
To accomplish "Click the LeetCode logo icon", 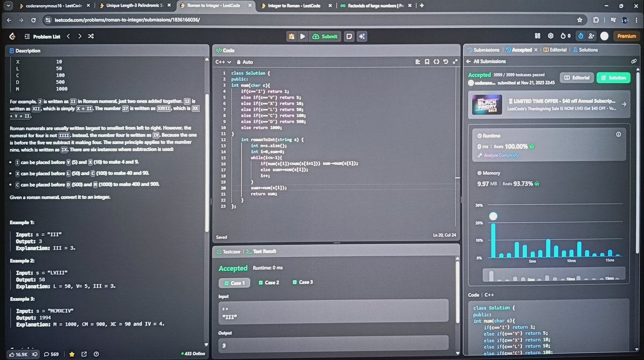I will pos(12,36).
